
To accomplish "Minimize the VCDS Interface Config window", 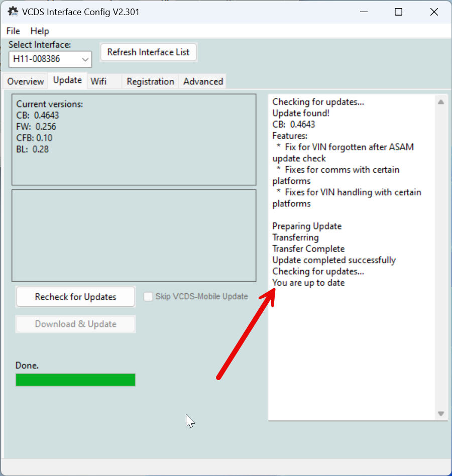I will 364,12.
